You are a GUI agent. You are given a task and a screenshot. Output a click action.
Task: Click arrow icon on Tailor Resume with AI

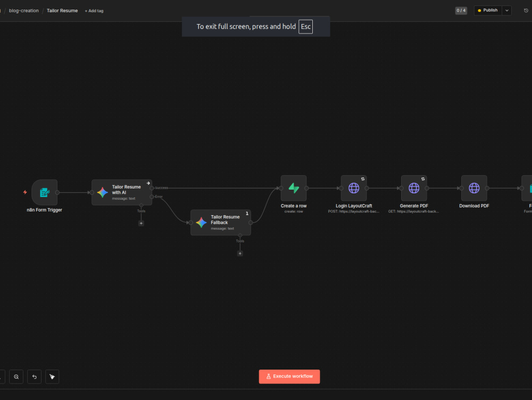148,183
